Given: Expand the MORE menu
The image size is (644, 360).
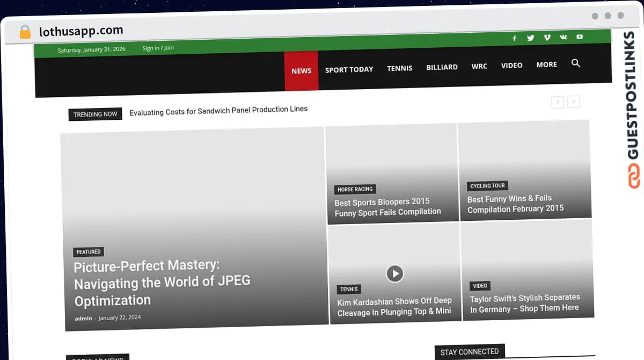Looking at the screenshot, I should click(546, 64).
